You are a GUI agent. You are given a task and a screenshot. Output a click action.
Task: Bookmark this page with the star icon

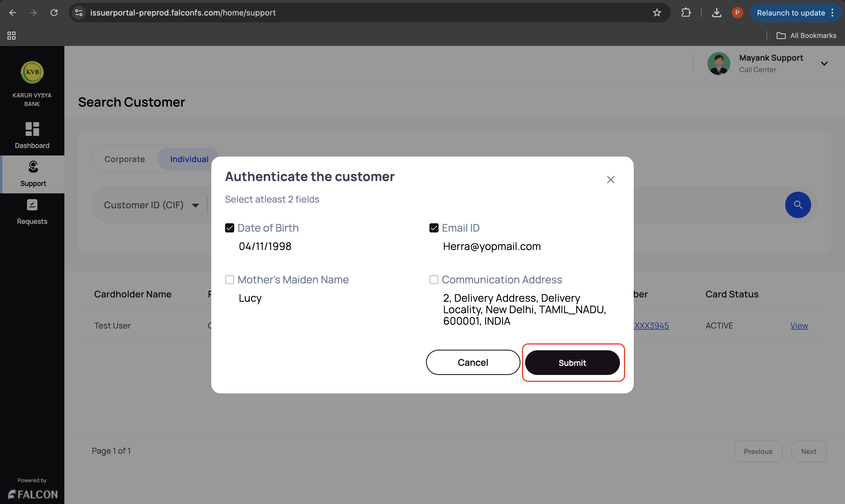657,13
